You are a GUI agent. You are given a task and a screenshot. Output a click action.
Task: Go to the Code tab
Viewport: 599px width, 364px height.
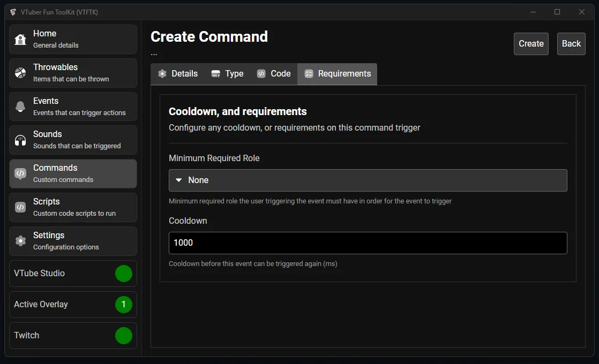point(273,74)
